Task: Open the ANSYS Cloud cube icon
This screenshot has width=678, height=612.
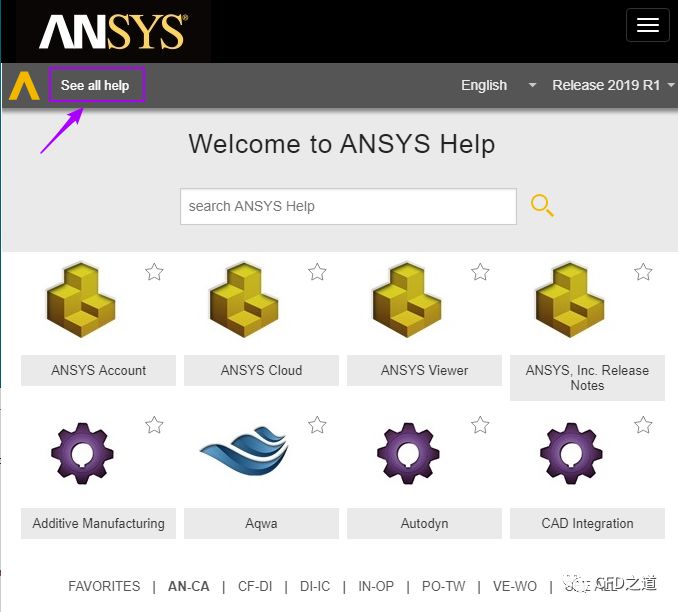Action: (x=244, y=300)
